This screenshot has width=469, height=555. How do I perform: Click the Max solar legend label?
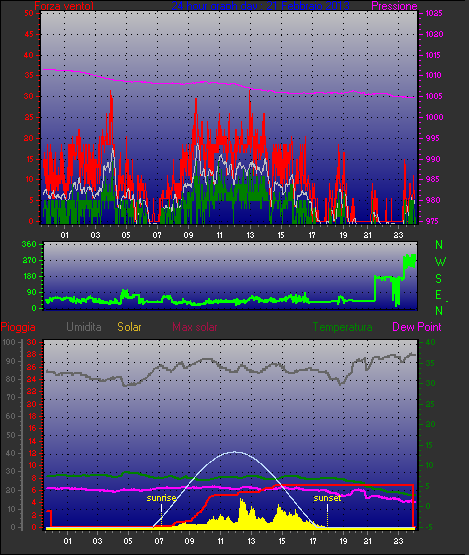click(x=195, y=327)
